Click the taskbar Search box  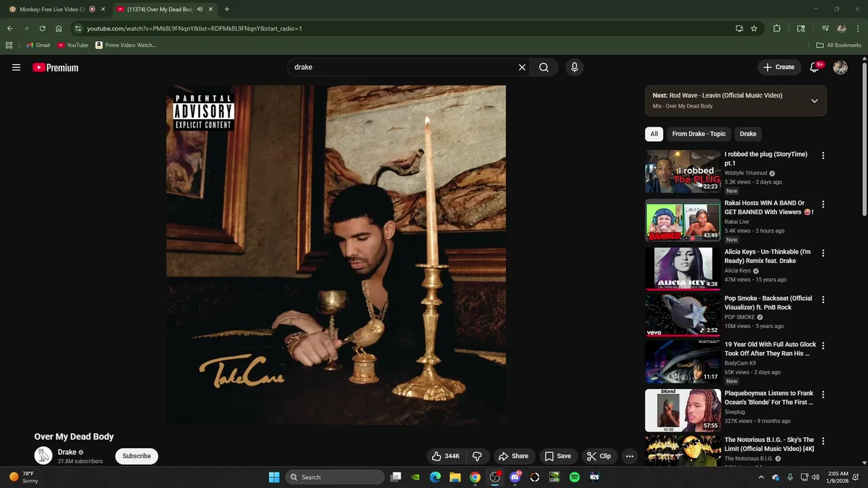click(335, 477)
